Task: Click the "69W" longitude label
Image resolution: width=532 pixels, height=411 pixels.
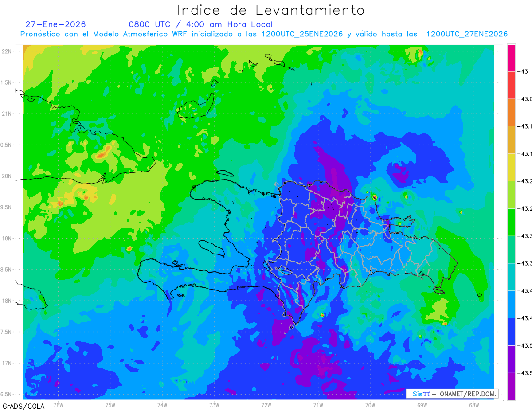Action: [422, 405]
